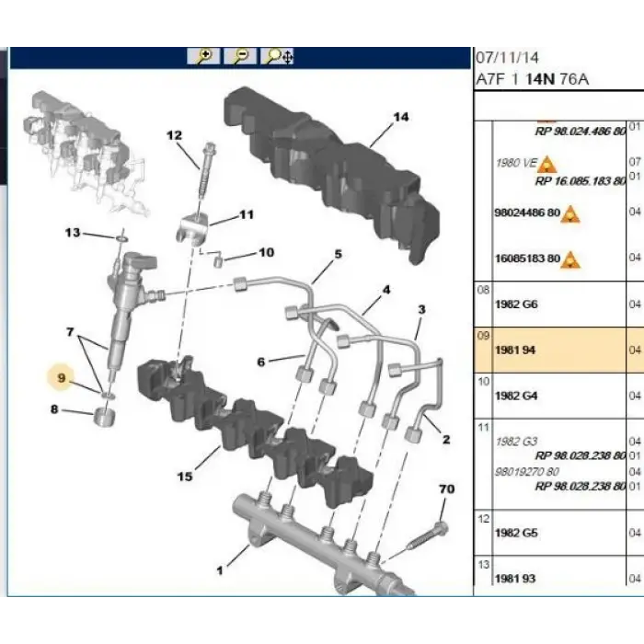Click callout number 1 fuel rail
Viewport: 644px width, 644px height.
click(x=220, y=570)
